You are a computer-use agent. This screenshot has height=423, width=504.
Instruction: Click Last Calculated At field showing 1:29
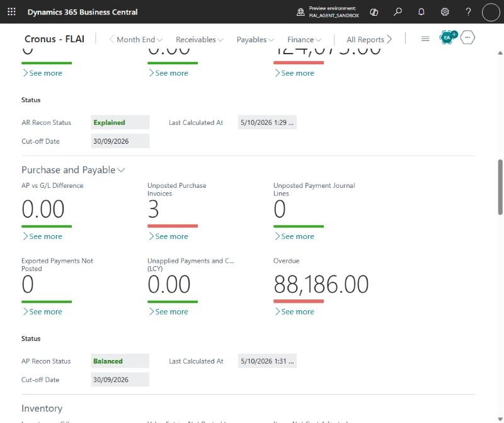click(267, 122)
